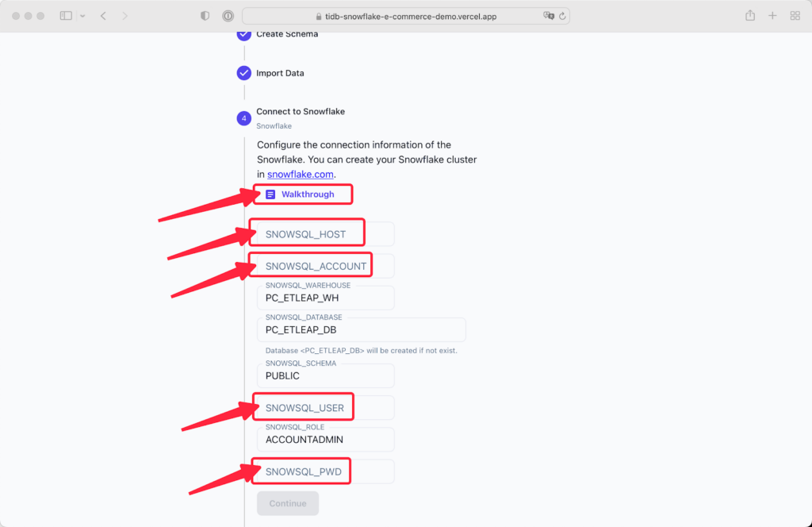The image size is (812, 527).
Task: Go back with the back arrow
Action: tap(104, 16)
